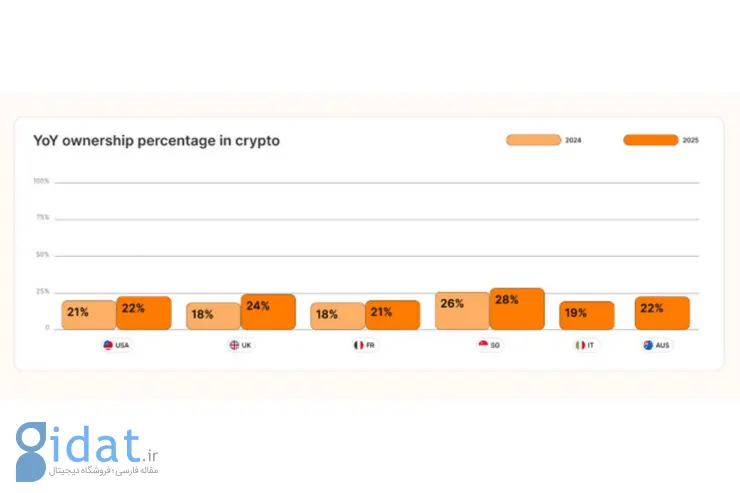The width and height of the screenshot is (740, 493).
Task: Click the France 2024 bar showing 18%
Action: click(338, 316)
